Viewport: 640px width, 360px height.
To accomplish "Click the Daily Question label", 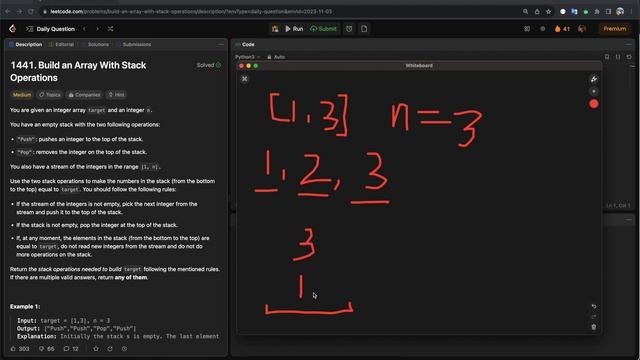I will [x=56, y=29].
